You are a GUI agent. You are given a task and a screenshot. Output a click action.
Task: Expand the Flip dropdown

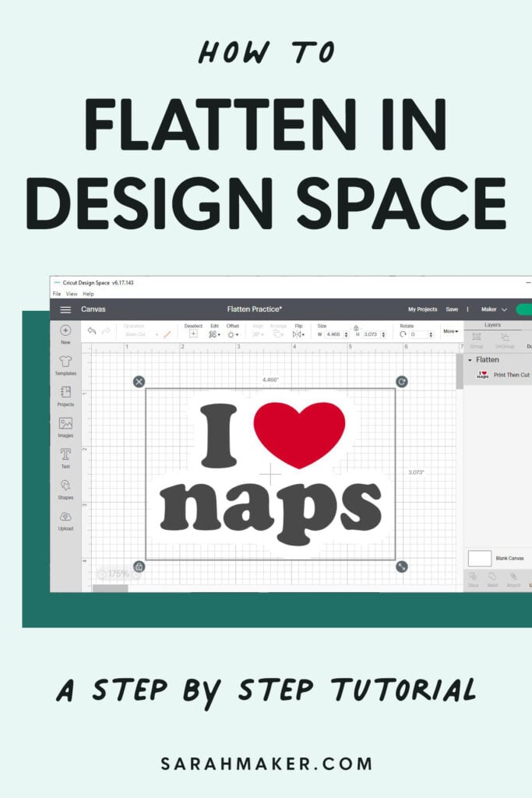[298, 334]
